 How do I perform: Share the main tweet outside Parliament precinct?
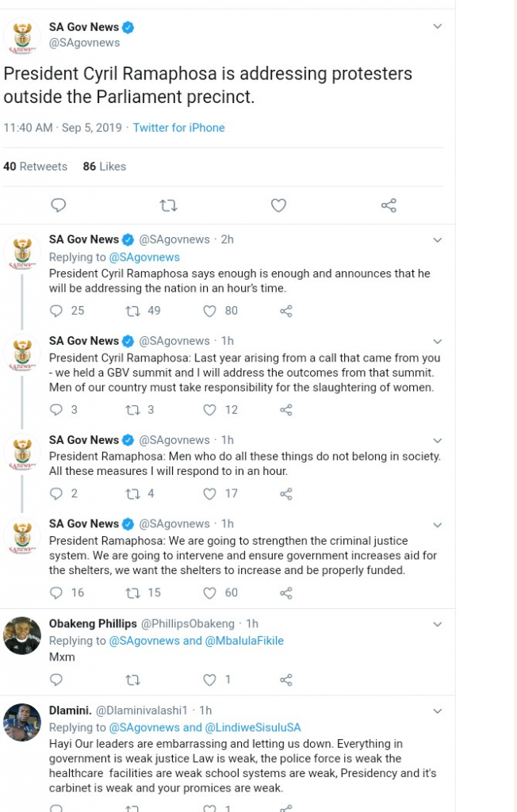[389, 205]
